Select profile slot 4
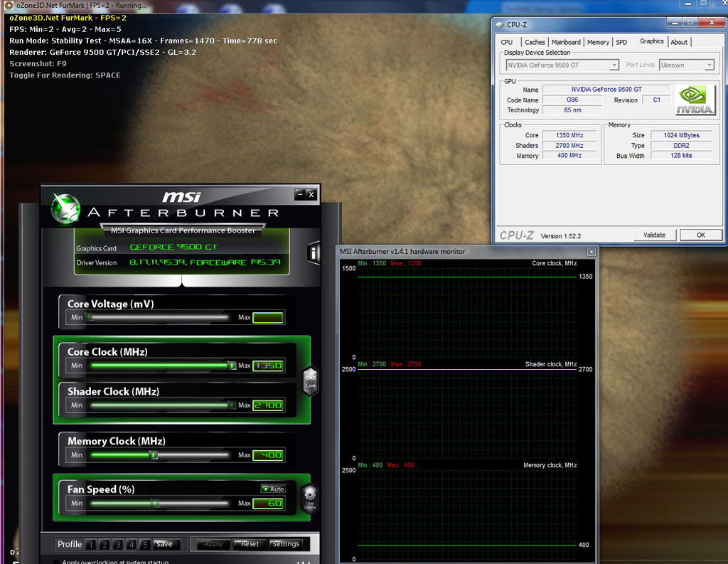This screenshot has width=728, height=564. [x=132, y=545]
